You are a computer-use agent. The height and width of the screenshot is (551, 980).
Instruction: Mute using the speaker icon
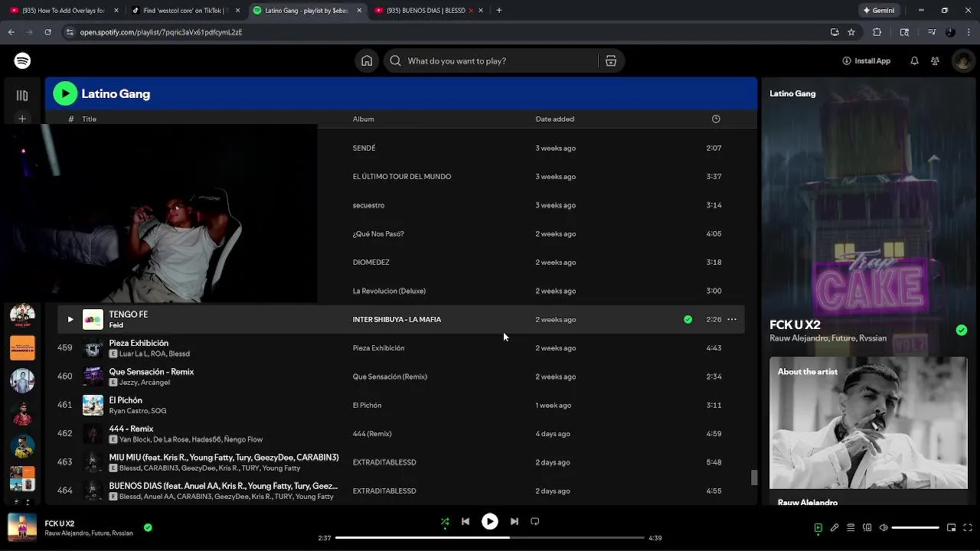click(883, 527)
